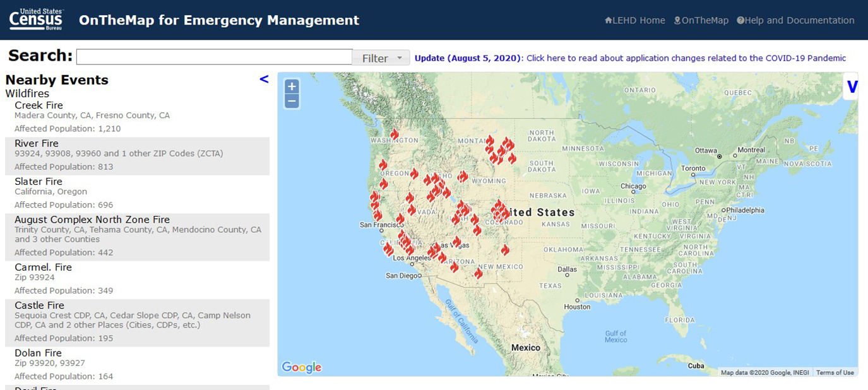Viewport: 868px width, 390px height.
Task: Click 'Affected Population: 1,210' under Creek Fire
Action: click(x=68, y=129)
